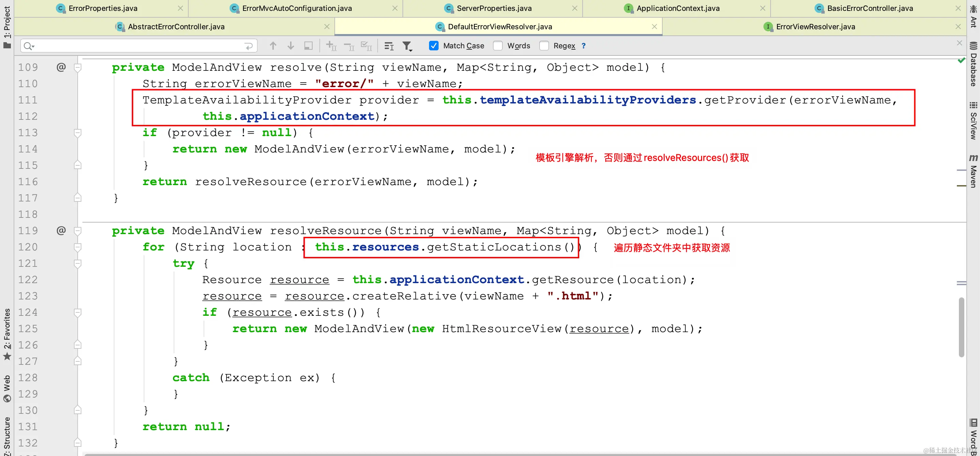
Task: Open the search history magnifier dropdown
Action: pos(29,46)
